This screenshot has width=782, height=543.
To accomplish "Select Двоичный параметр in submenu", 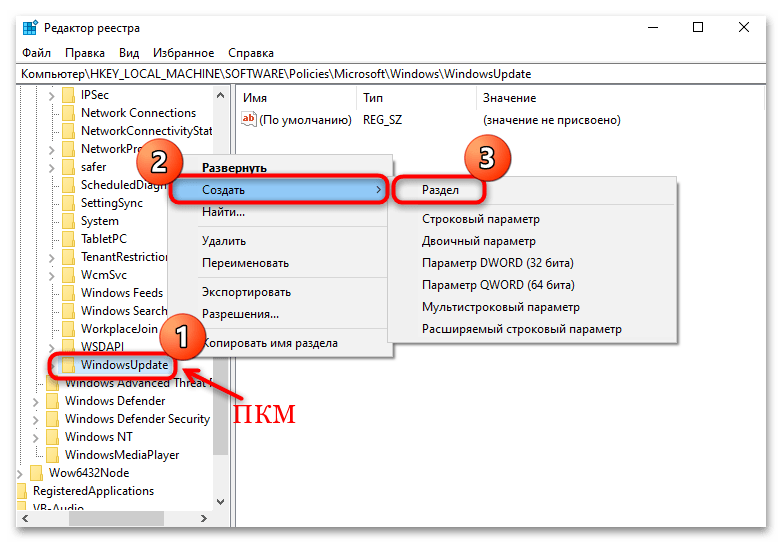I will tap(533, 241).
